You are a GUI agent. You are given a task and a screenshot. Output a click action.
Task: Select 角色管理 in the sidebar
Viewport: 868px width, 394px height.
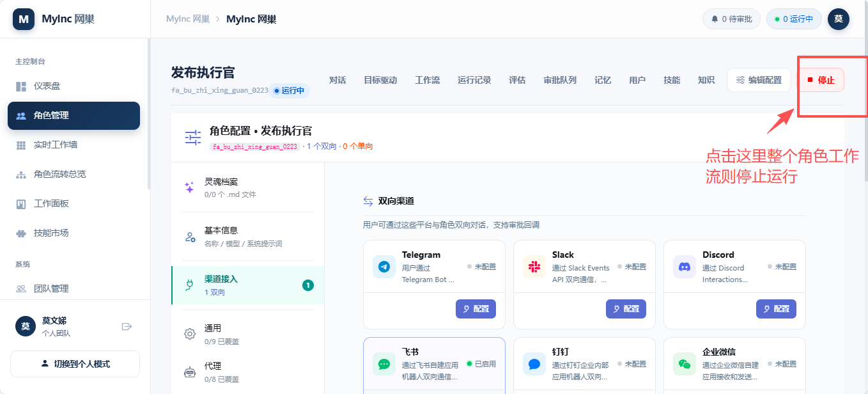pyautogui.click(x=74, y=116)
